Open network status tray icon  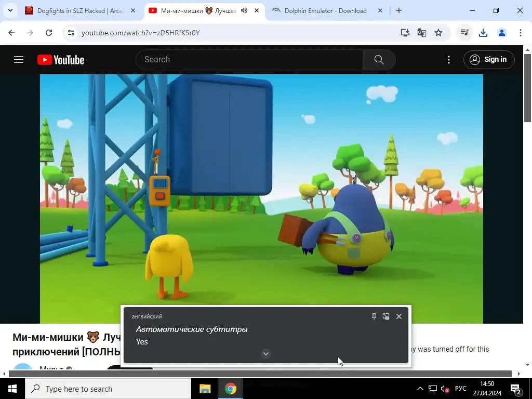tap(433, 389)
